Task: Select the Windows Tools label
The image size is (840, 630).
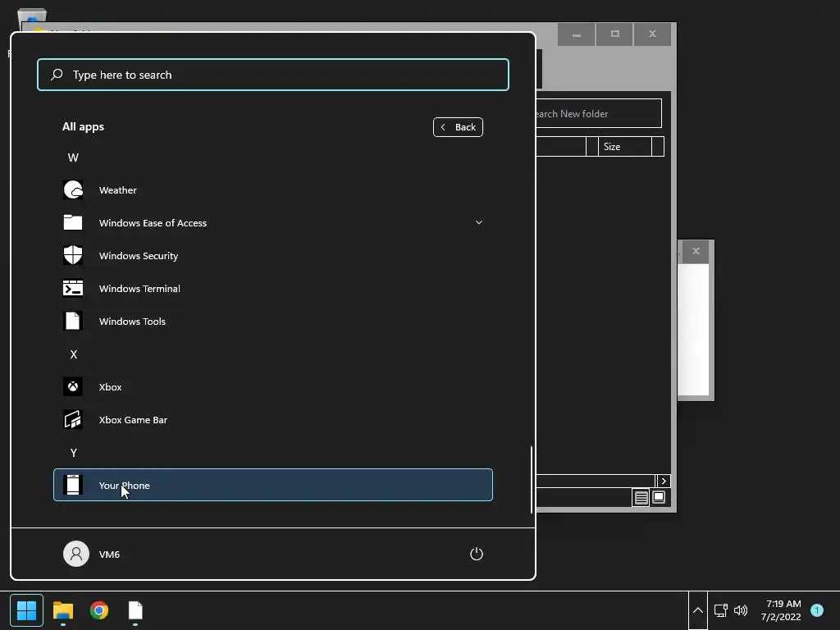Action: pos(132,322)
